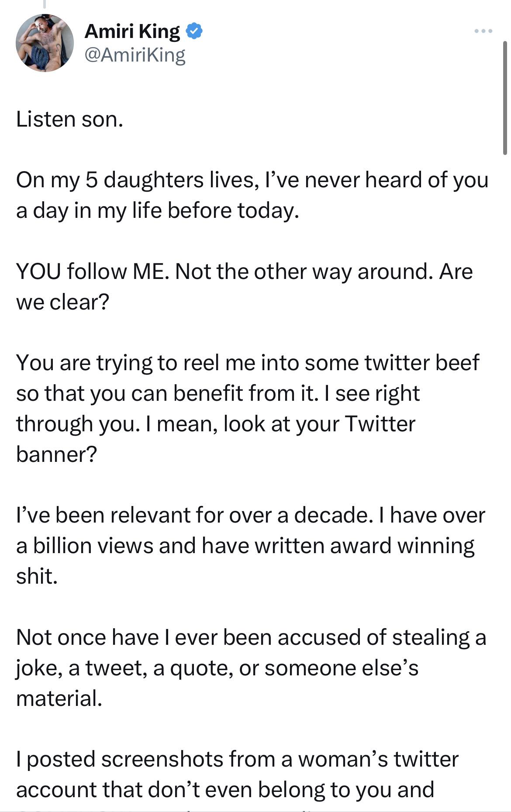Image resolution: width=511 pixels, height=812 pixels.
Task: Click the "so that you can benefit" line
Action: [x=218, y=393]
